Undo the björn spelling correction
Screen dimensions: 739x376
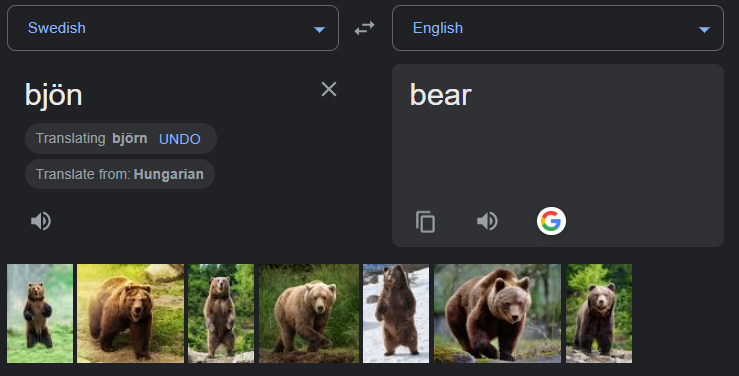click(x=180, y=139)
